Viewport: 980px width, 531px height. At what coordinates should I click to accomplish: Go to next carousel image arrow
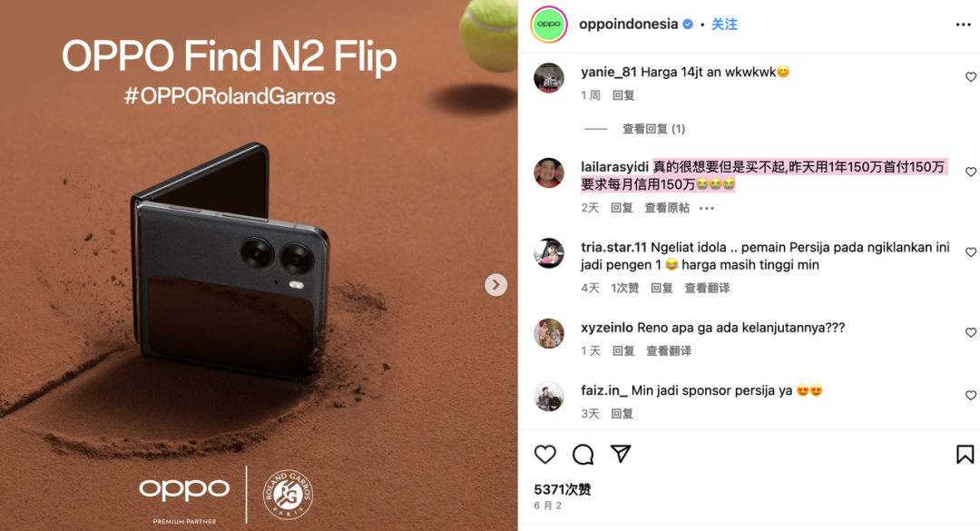[496, 285]
